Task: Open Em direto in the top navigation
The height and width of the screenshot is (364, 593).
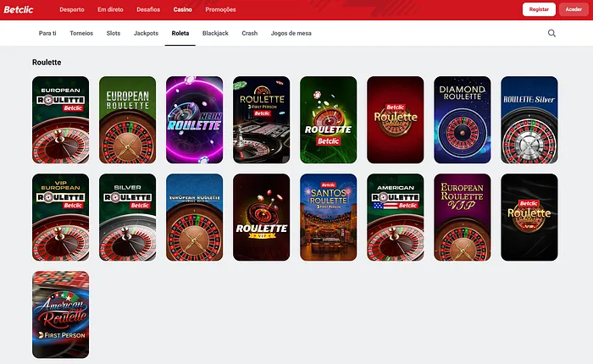Action: point(110,9)
